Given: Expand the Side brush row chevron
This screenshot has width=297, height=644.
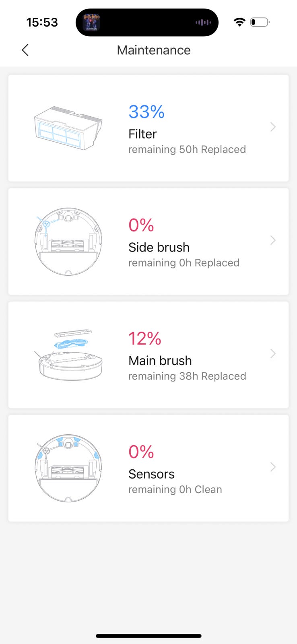Looking at the screenshot, I should (x=273, y=240).
